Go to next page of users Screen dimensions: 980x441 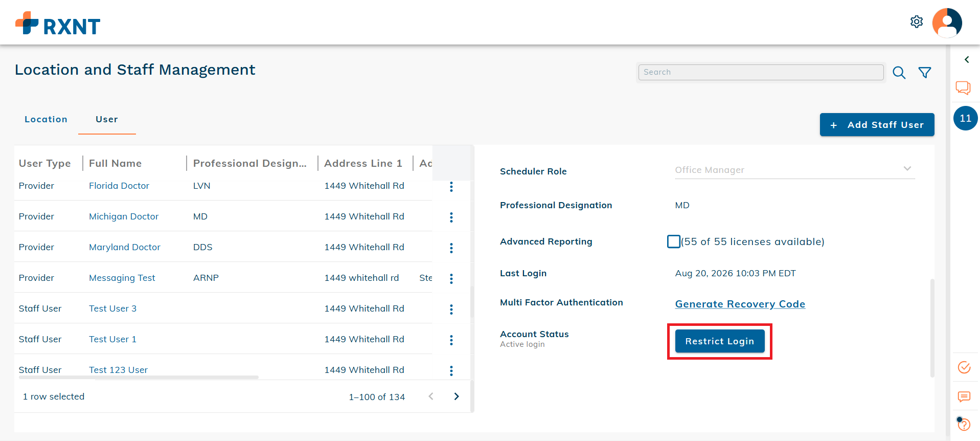[457, 396]
